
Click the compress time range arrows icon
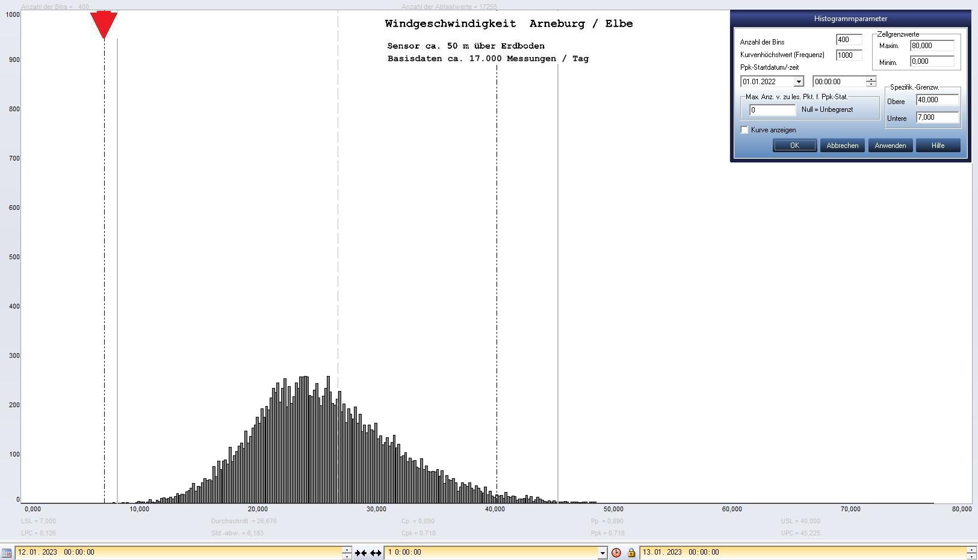click(x=361, y=553)
